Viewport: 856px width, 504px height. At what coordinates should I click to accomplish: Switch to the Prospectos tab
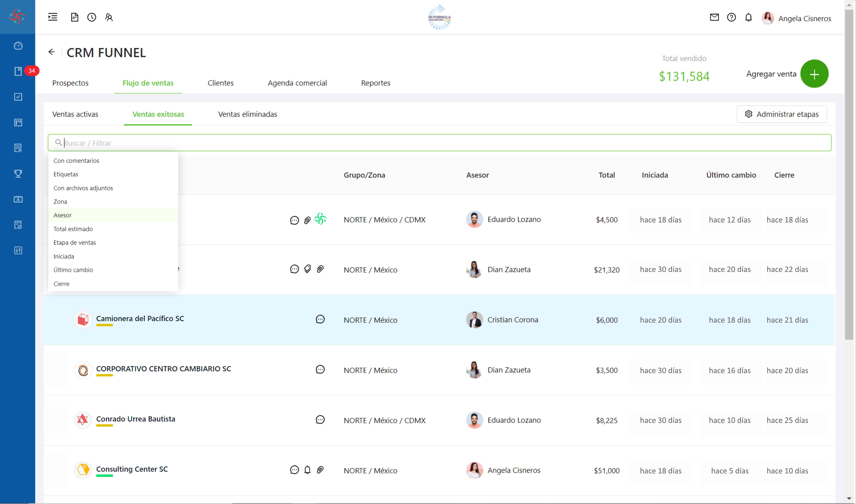coord(70,83)
